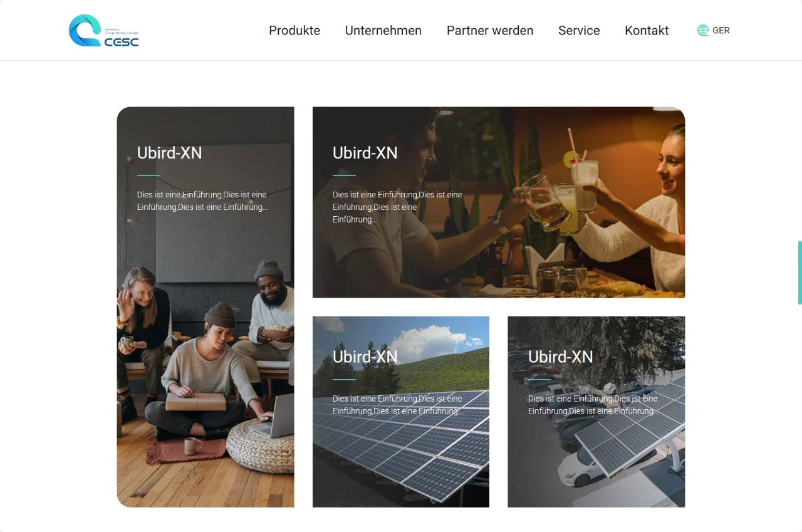Click the globe language icon

point(703,30)
